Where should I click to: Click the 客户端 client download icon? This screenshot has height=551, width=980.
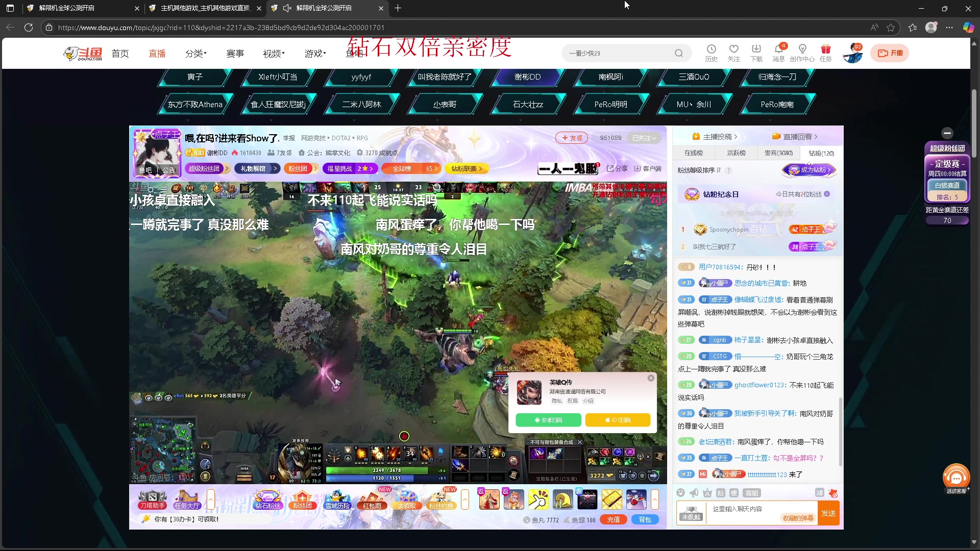click(x=648, y=169)
